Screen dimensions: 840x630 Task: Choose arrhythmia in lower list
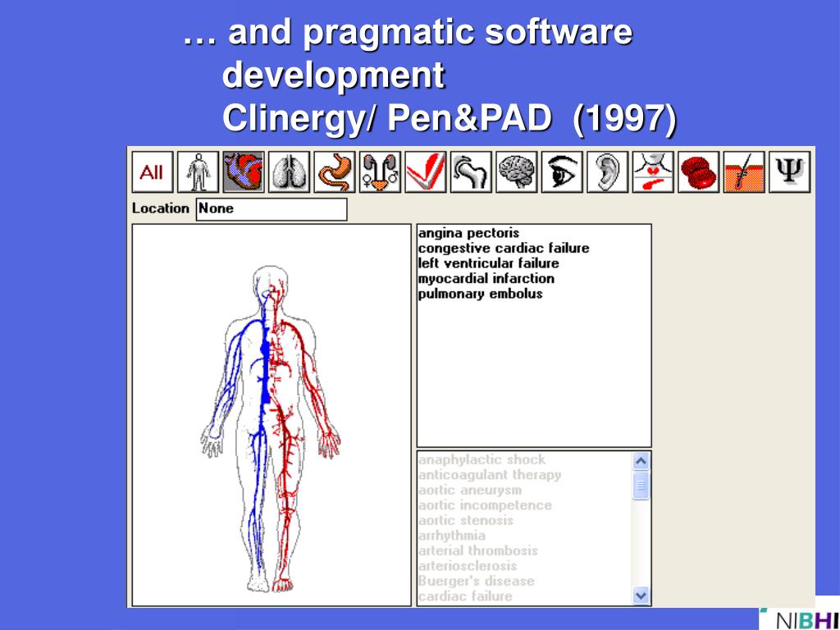[x=452, y=535]
